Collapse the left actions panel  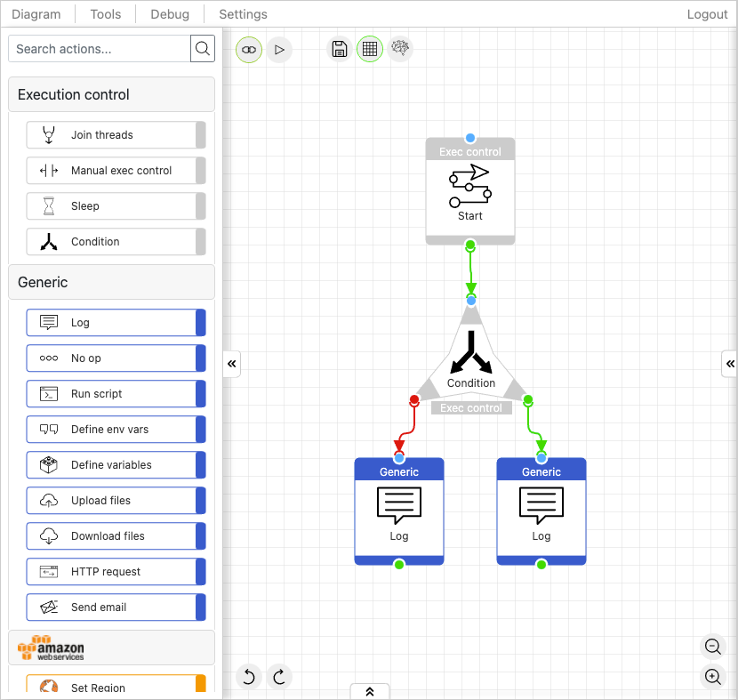(231, 364)
